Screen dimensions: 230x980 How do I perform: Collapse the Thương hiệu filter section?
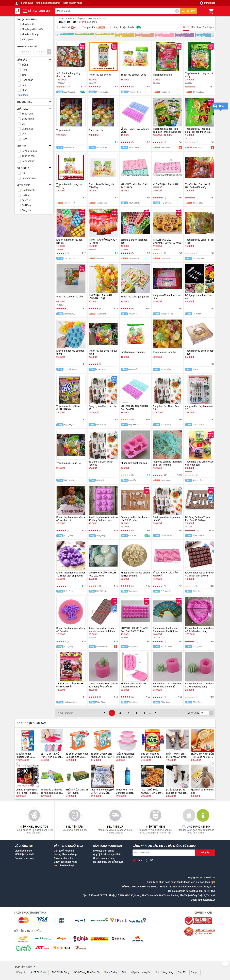click(50, 102)
